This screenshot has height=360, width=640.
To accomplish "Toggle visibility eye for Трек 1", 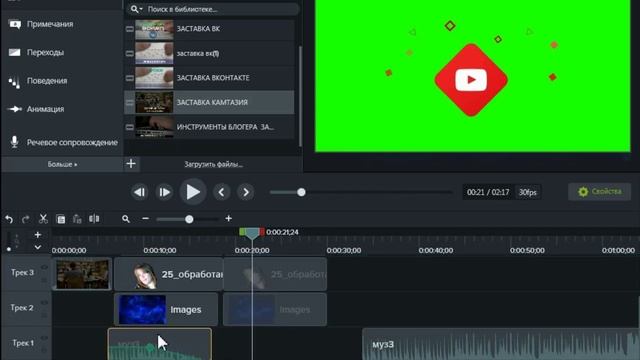I will tap(44, 338).
